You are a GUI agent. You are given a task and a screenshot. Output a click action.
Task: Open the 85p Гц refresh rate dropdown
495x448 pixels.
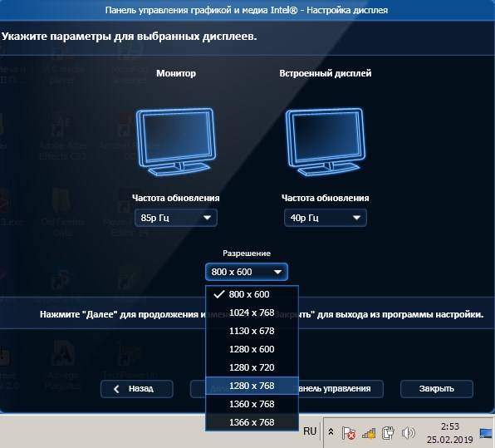click(x=176, y=218)
